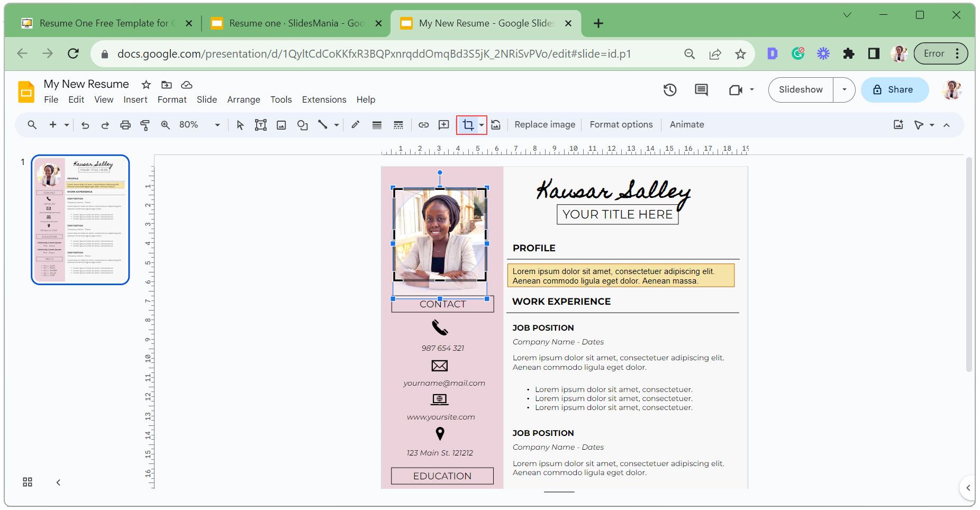Open the Slideshow options dropdown arrow

point(844,90)
